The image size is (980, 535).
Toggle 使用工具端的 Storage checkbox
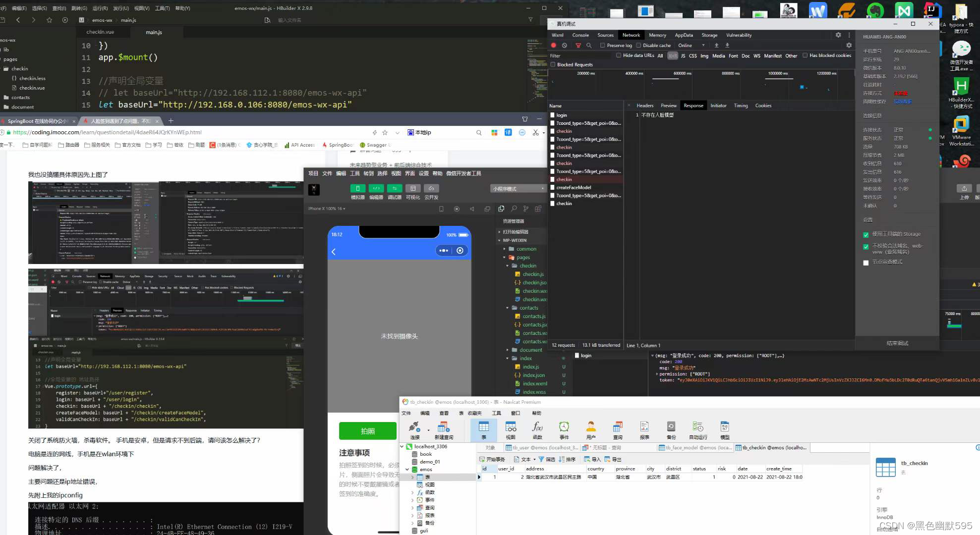[866, 235]
